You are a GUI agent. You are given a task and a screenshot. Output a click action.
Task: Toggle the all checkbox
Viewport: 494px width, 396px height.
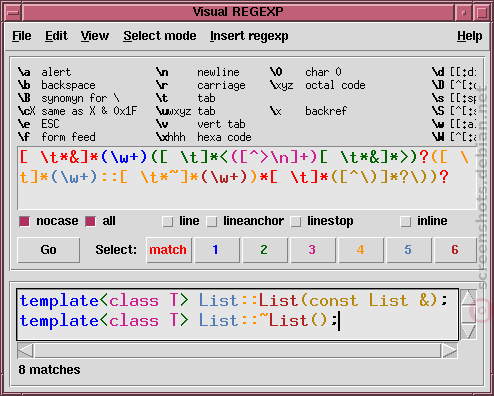pos(90,221)
